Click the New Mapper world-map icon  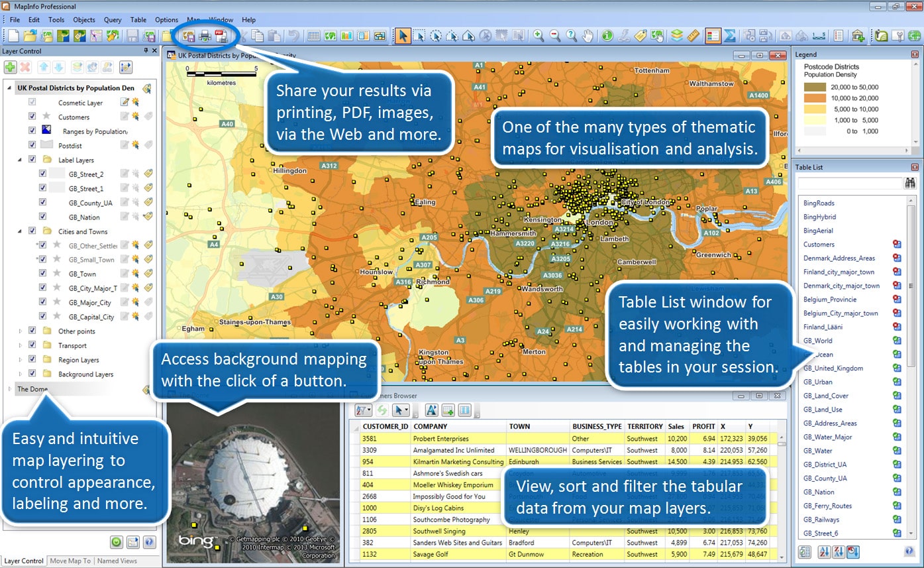331,36
